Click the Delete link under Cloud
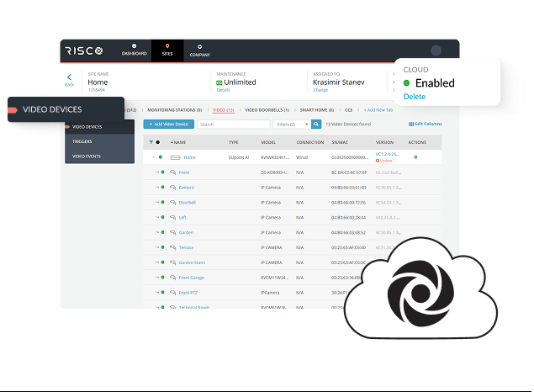Viewport: 534px width, 392px height. click(415, 97)
